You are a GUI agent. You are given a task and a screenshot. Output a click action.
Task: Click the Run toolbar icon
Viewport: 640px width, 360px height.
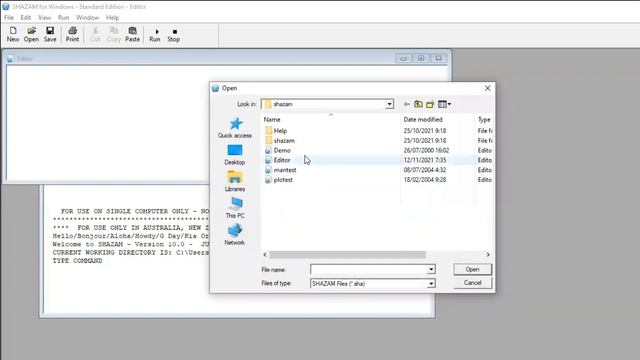click(155, 35)
